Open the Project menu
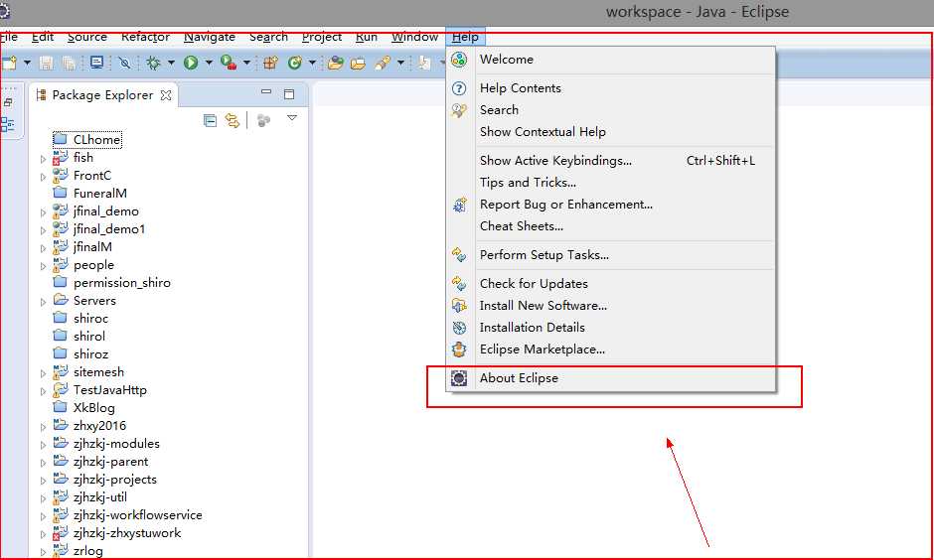This screenshot has height=560, width=934. (322, 37)
